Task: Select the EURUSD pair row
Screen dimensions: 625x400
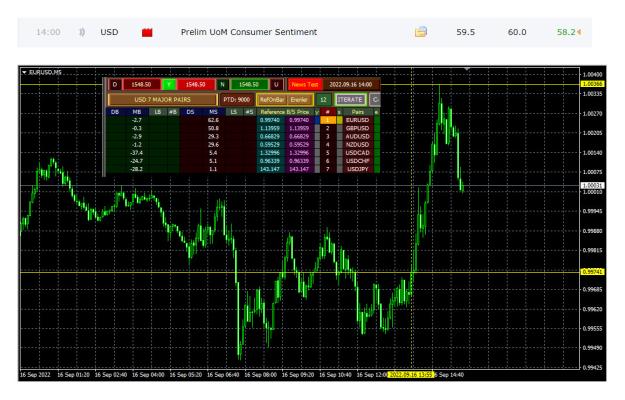Action: click(x=358, y=120)
